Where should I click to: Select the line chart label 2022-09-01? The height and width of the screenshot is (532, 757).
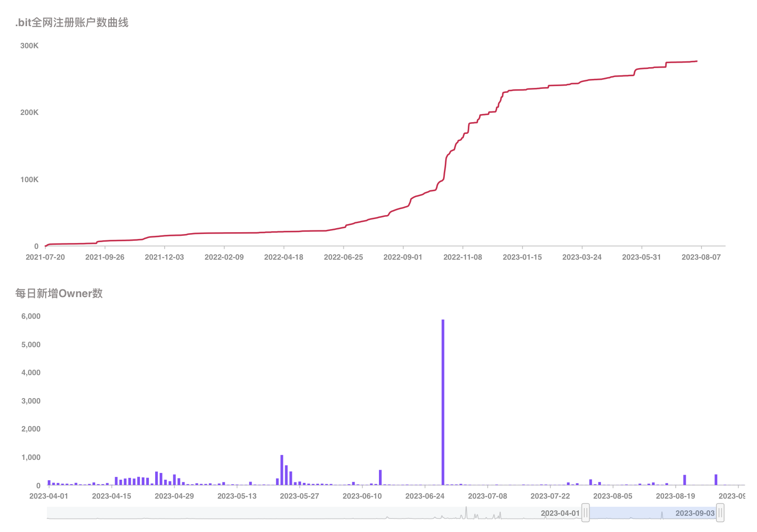[403, 257]
